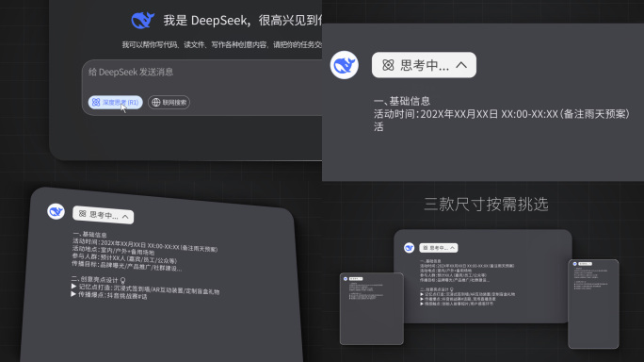Click the triangle before 记忆点打造 in wide preview panel
This screenshot has width=644, height=362.
click(x=422, y=294)
